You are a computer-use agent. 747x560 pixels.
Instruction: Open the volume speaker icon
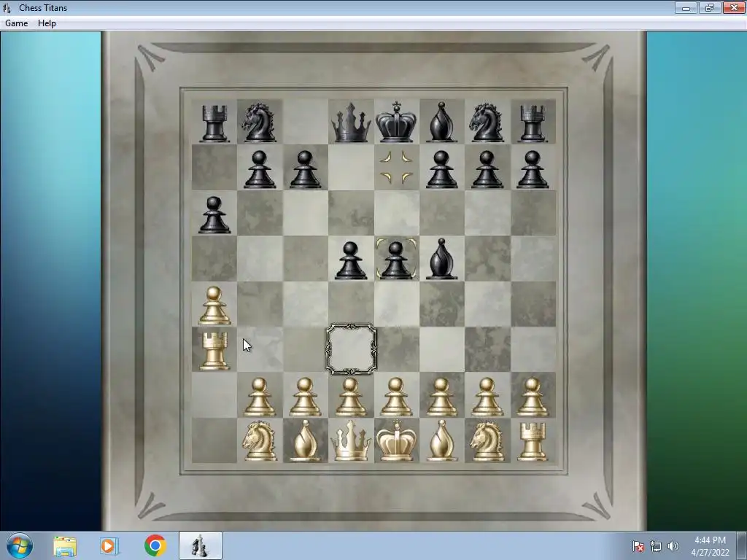coord(673,546)
